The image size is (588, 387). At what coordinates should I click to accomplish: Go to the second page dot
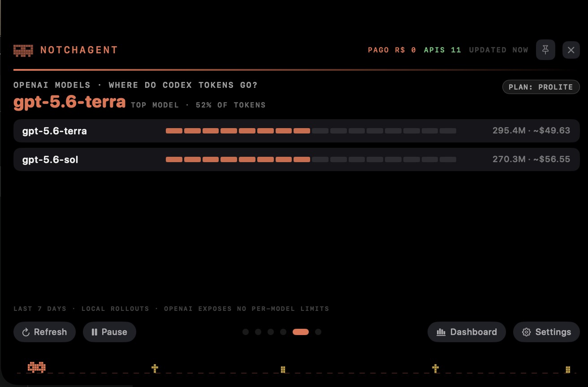point(258,332)
